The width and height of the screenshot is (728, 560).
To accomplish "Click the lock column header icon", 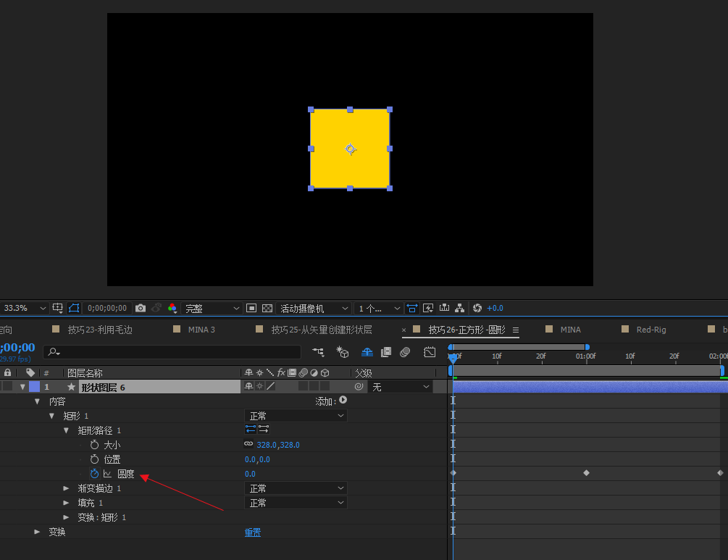I will pyautogui.click(x=7, y=372).
